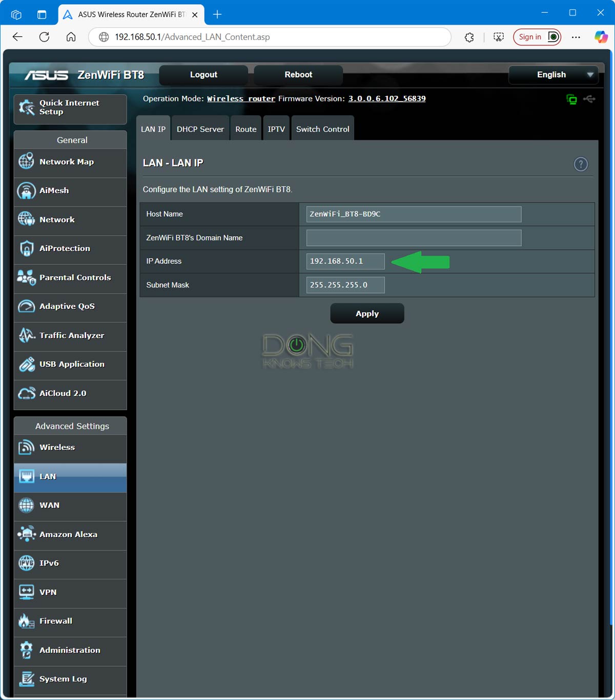Switch to the Switch Control tab
This screenshot has width=615, height=700.
(323, 129)
